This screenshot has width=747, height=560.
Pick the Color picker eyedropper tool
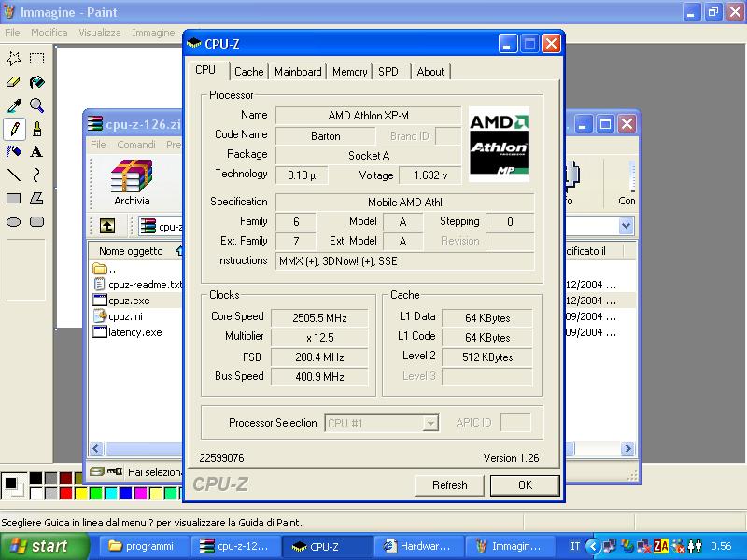[14, 105]
